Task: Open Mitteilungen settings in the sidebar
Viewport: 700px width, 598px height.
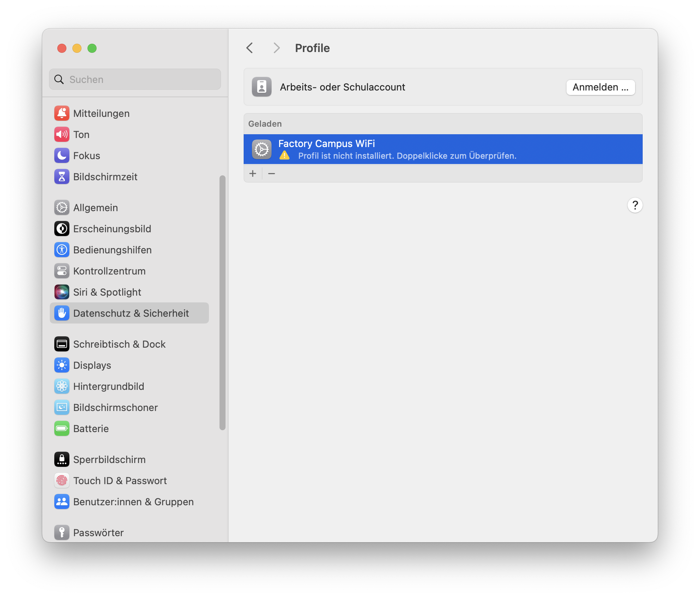Action: pyautogui.click(x=101, y=113)
